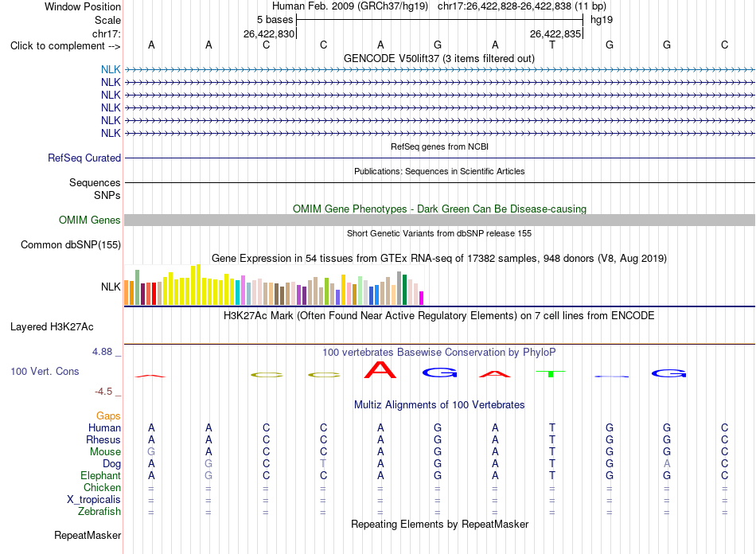
Task: Click the 'Rhesus' species label
Action: [x=103, y=439]
